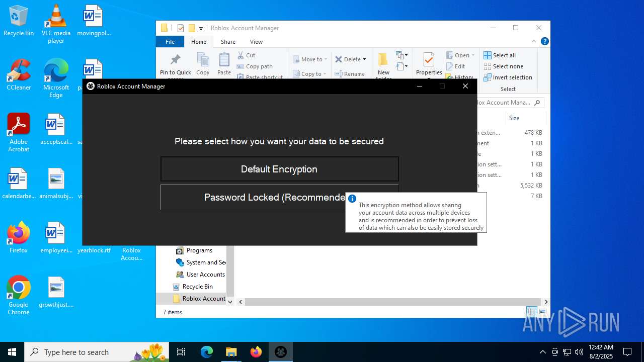
Task: Open volume control in system tray
Action: pos(579,352)
